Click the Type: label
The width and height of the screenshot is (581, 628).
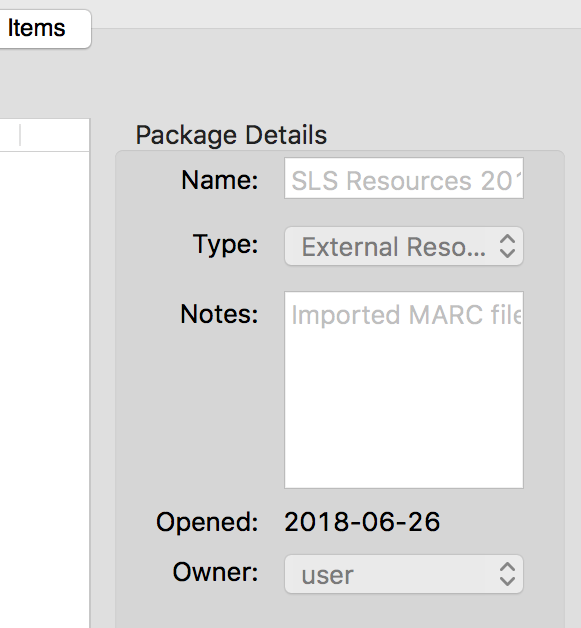[x=225, y=244]
